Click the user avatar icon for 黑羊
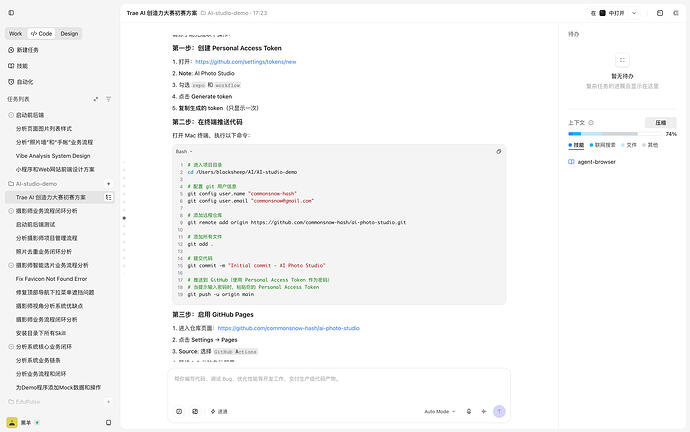690x432 pixels. 12,422
